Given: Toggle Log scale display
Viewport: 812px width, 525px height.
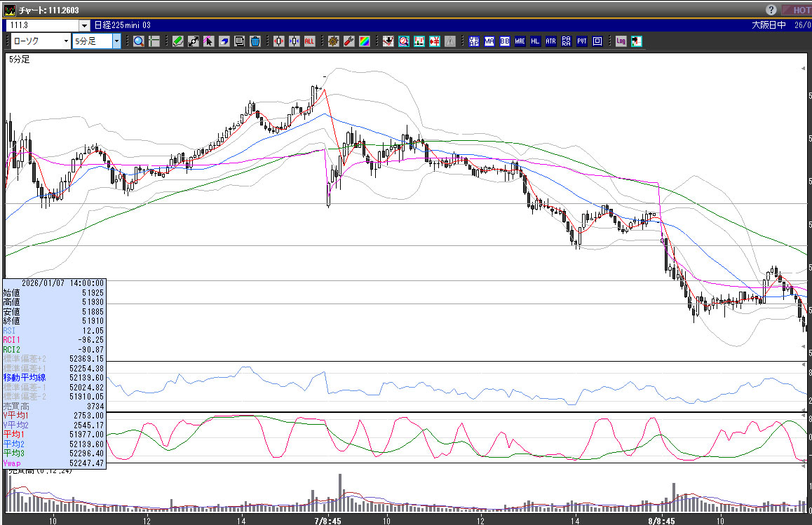Looking at the screenshot, I should pyautogui.click(x=621, y=41).
